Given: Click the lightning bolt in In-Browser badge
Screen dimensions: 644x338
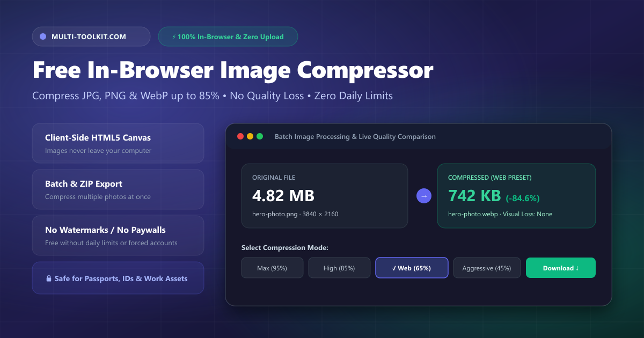Looking at the screenshot, I should 173,37.
